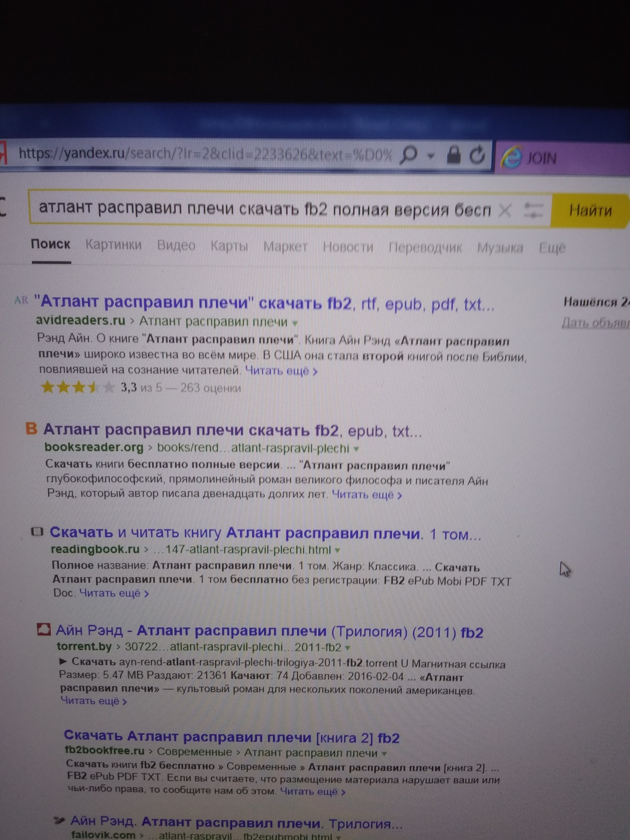Click Читать ещё in booksreader snippet

pyautogui.click(x=367, y=495)
